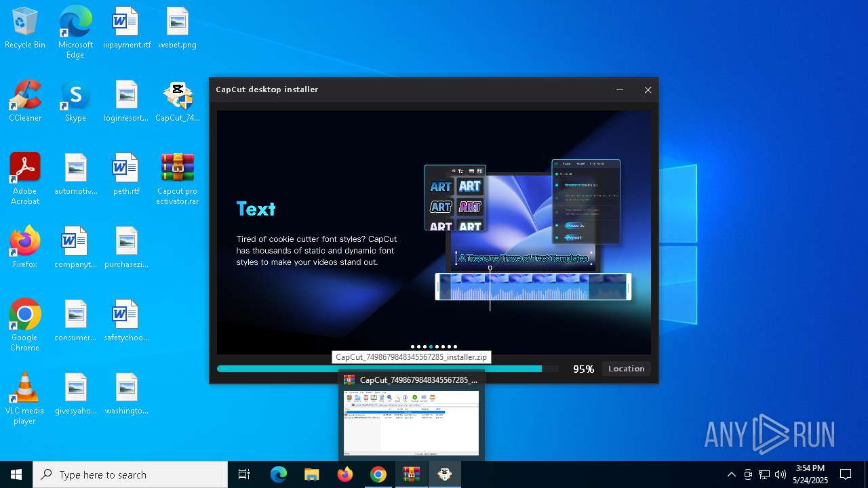Viewport: 868px width, 488px height.
Task: Click the WinRAR window preview thumbnail
Action: coord(411,423)
